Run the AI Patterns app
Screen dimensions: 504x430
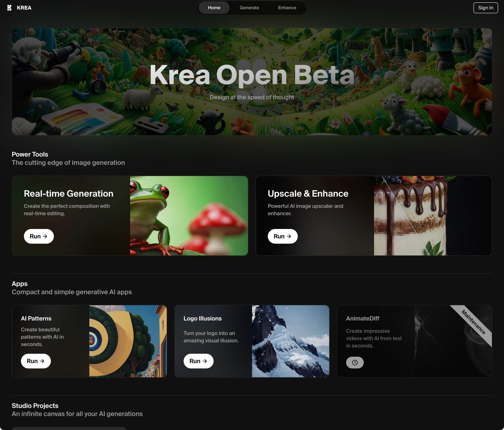pyautogui.click(x=36, y=361)
